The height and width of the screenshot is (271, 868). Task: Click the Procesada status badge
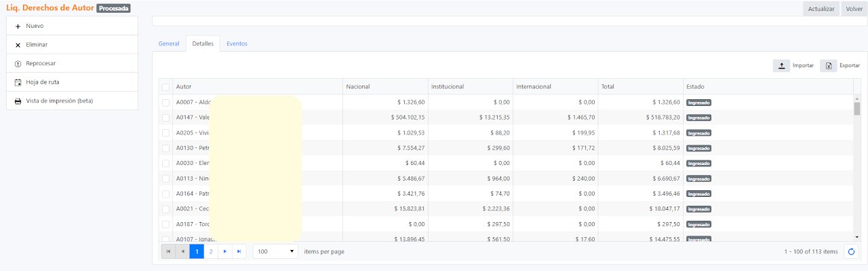pyautogui.click(x=113, y=9)
